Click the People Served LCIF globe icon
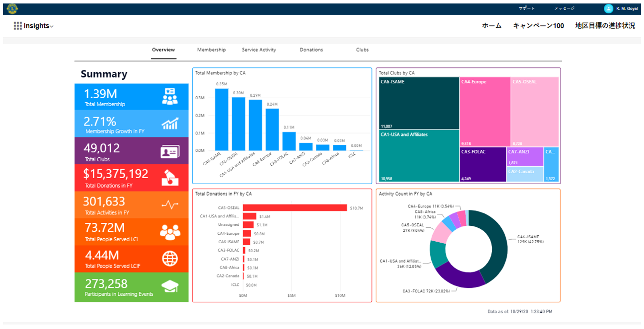This screenshot has height=329, width=644. pyautogui.click(x=169, y=259)
